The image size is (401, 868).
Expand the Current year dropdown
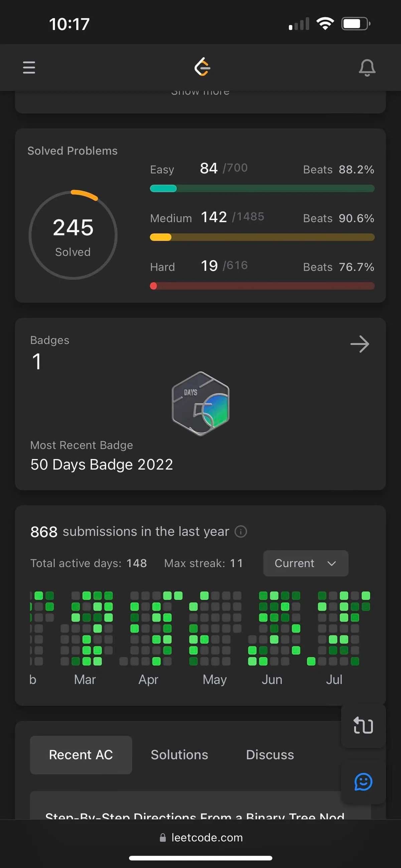click(305, 563)
